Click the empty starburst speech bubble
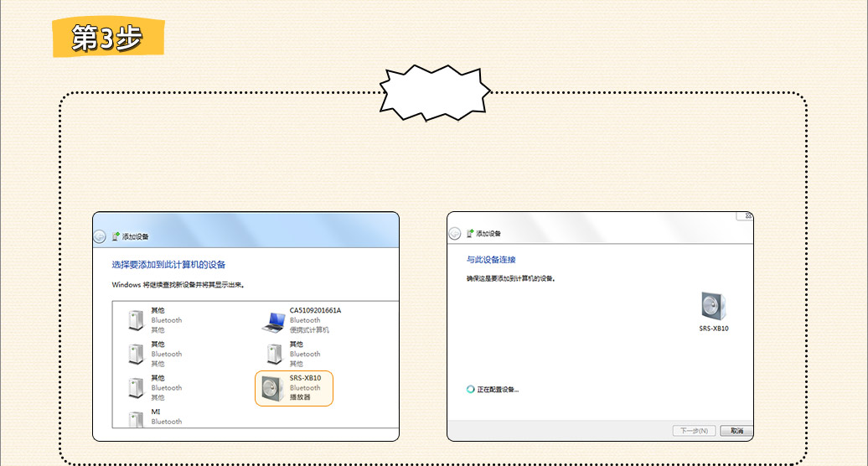Image resolution: width=868 pixels, height=466 pixels. tap(433, 91)
